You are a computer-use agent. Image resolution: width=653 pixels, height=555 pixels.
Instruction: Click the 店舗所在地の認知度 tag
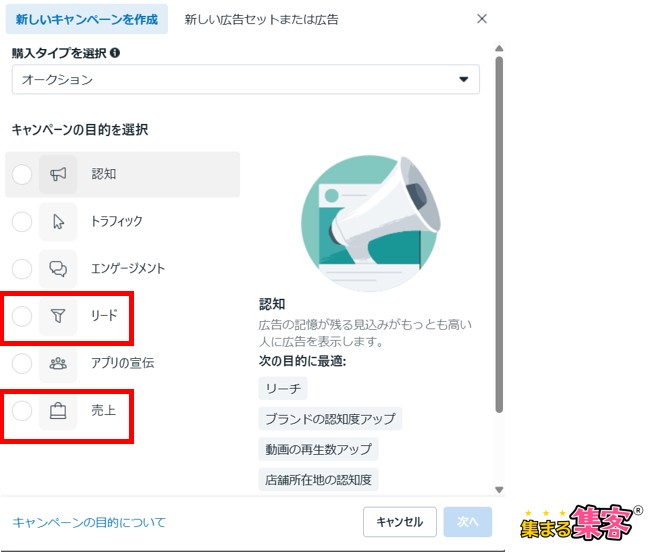318,480
